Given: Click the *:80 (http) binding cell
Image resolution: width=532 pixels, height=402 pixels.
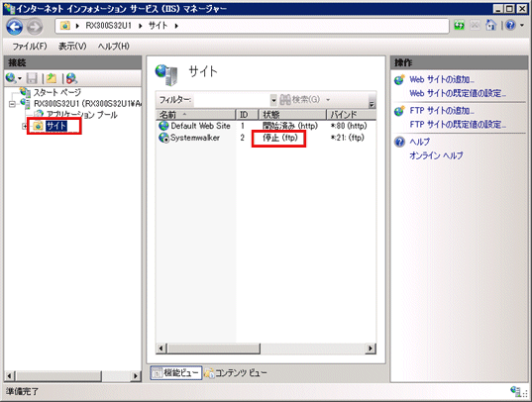Looking at the screenshot, I should 349,126.
